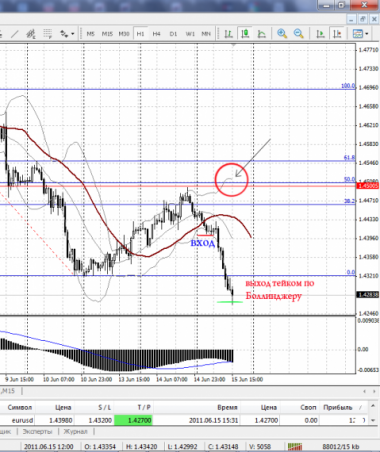Switch chart to line chart mode
Screen dimensions: 380x452
[x=262, y=34]
